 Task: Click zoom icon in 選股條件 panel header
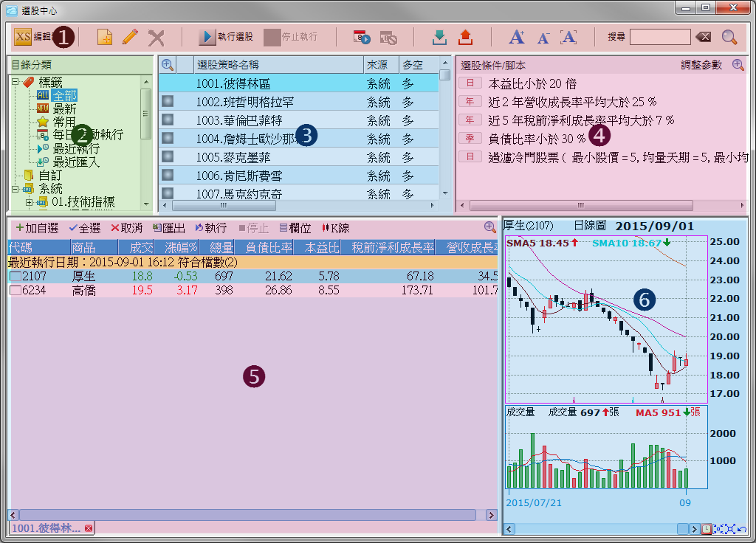click(738, 65)
